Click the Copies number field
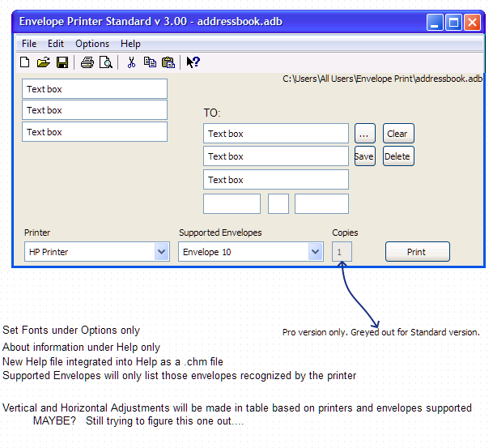Viewport: 493px width, 448px height. coord(342,252)
